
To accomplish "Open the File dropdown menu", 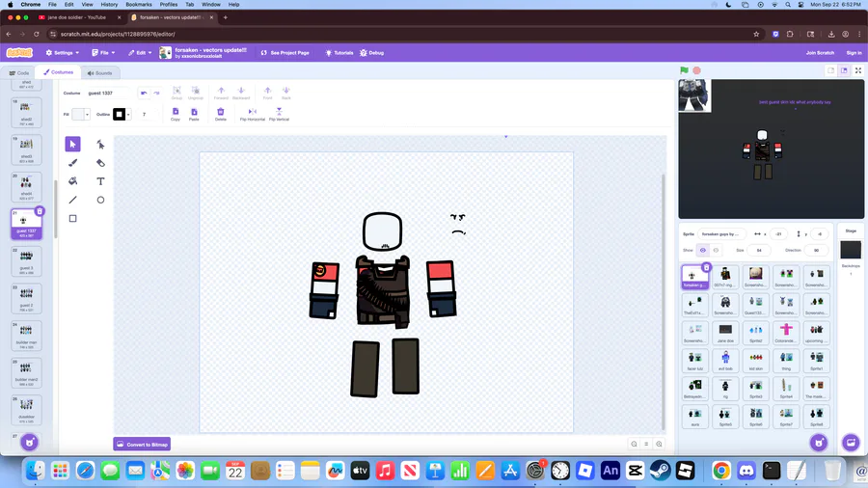I will 103,53.
